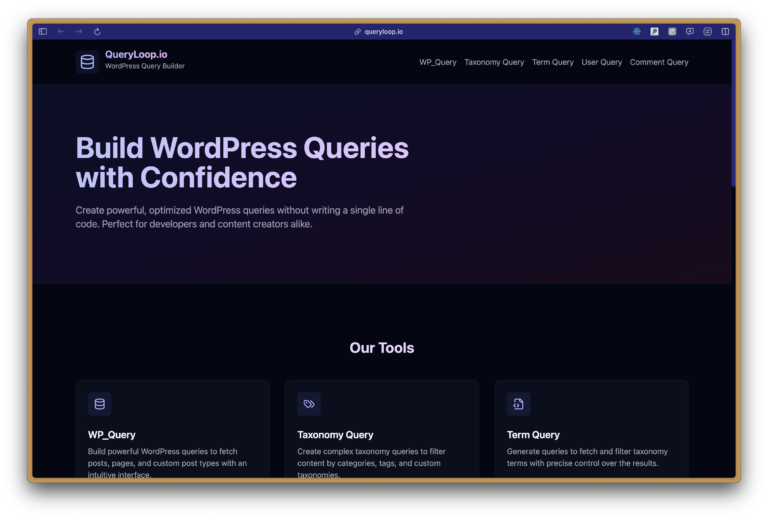Viewport: 768px width, 519px height.
Task: Click the blue hexagon extension icon
Action: [x=637, y=31]
